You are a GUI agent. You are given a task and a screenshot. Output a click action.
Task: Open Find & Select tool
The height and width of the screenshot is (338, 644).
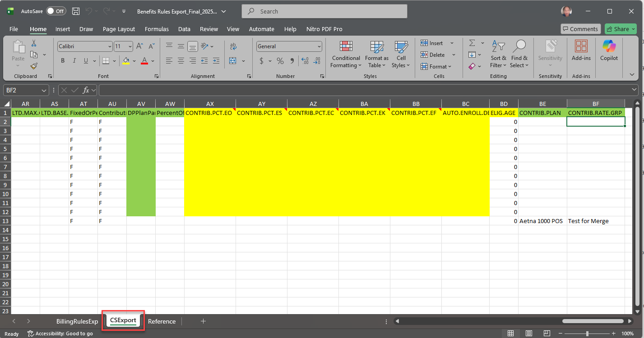pyautogui.click(x=519, y=54)
